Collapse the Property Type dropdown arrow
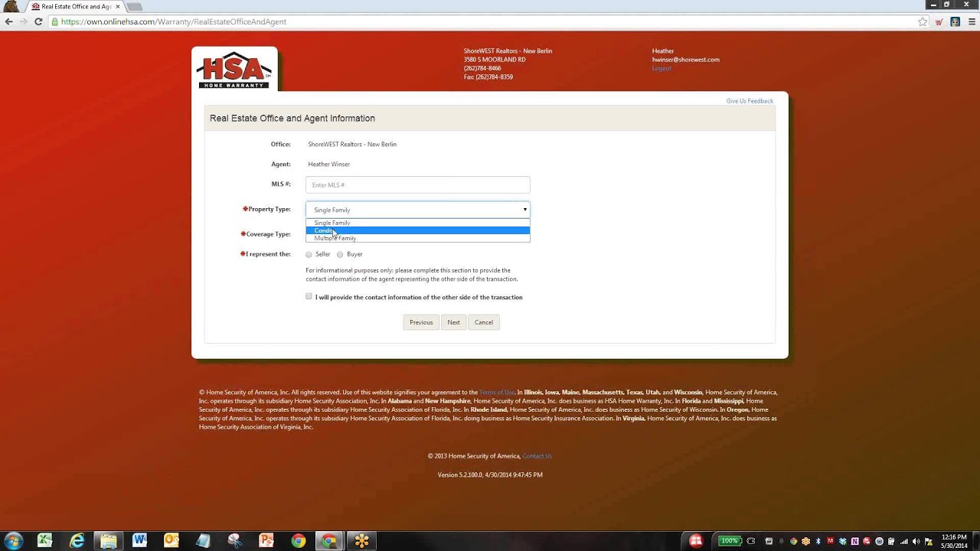Screen dimensions: 980x551 point(524,210)
